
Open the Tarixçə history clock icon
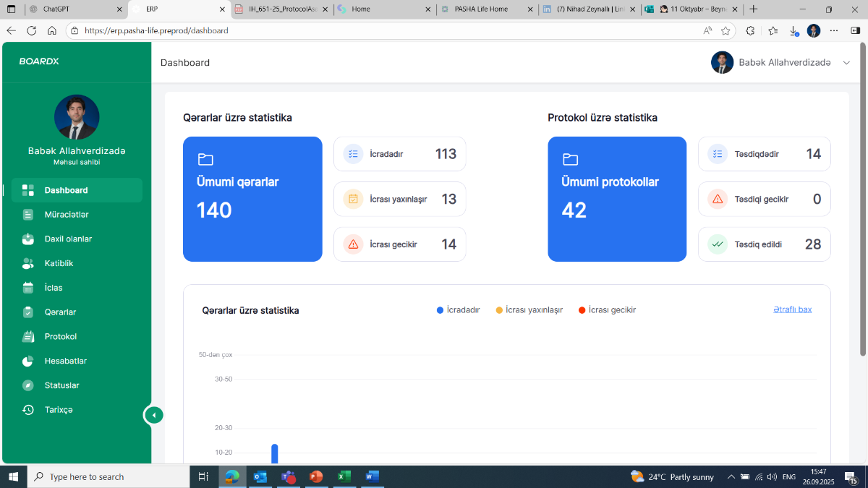tap(28, 410)
